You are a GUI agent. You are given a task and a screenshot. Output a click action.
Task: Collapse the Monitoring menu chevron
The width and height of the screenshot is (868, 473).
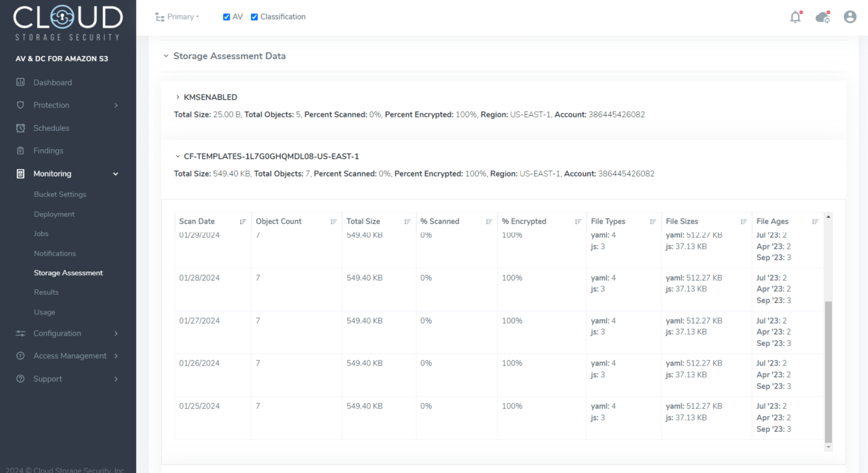116,174
